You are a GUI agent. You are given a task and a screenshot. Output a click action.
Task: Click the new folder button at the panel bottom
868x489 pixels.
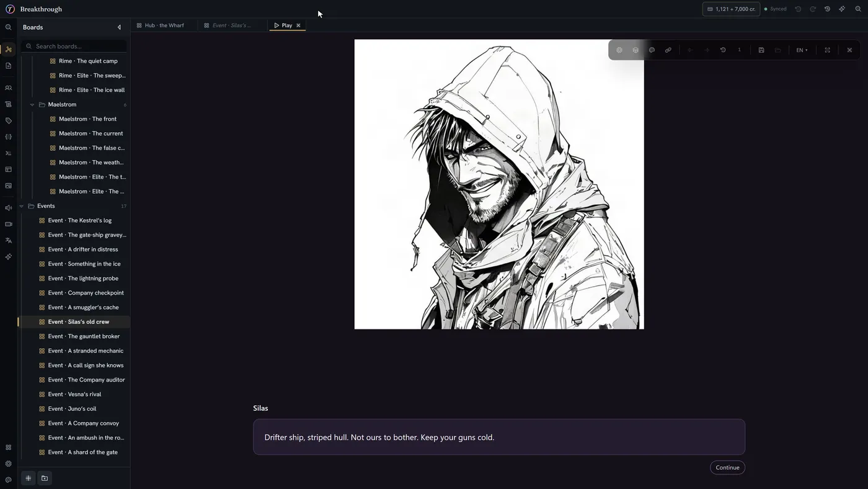[x=45, y=478]
